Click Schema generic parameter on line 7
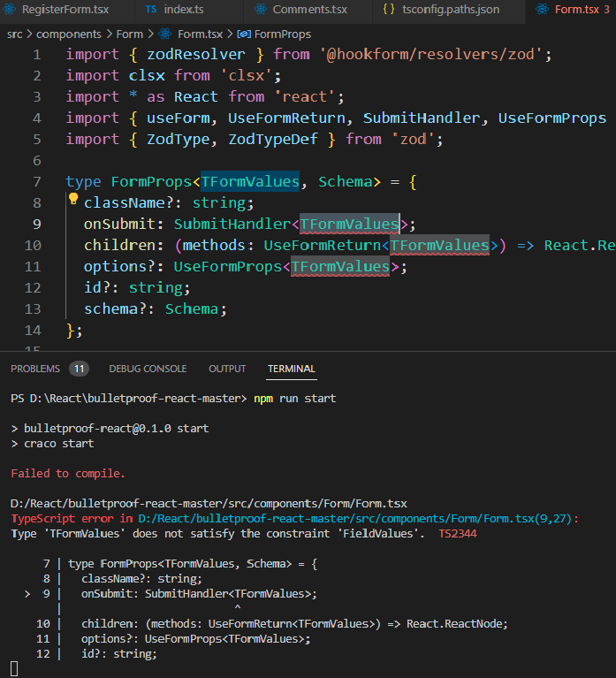The image size is (616, 678). [x=346, y=181]
